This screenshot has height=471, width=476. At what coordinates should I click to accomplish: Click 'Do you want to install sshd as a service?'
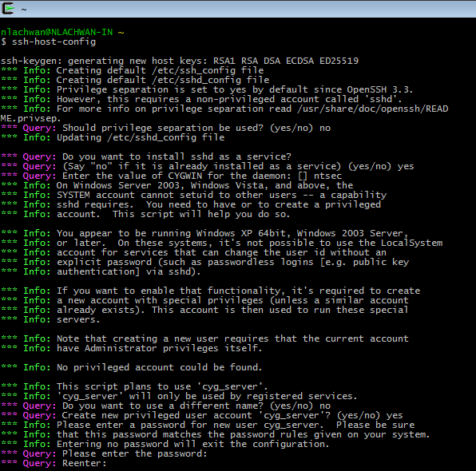tap(146, 156)
